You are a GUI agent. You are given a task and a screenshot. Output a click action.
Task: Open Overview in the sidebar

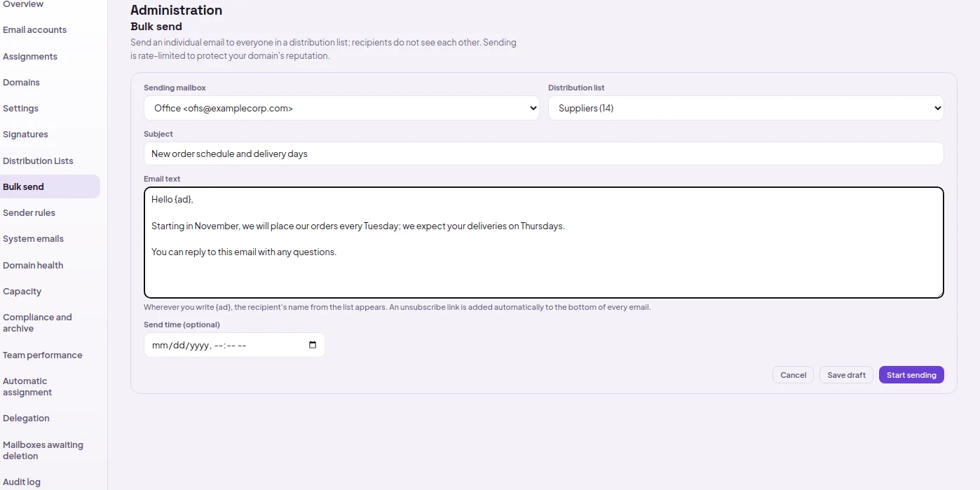(x=23, y=4)
